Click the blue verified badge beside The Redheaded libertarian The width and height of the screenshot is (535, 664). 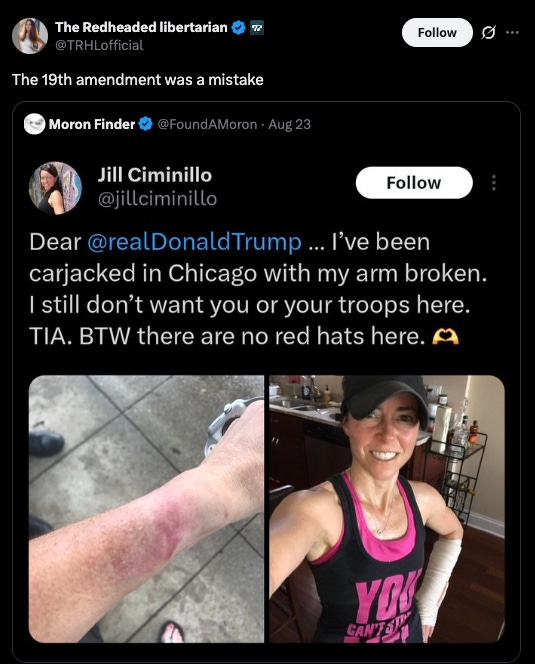pyautogui.click(x=239, y=28)
